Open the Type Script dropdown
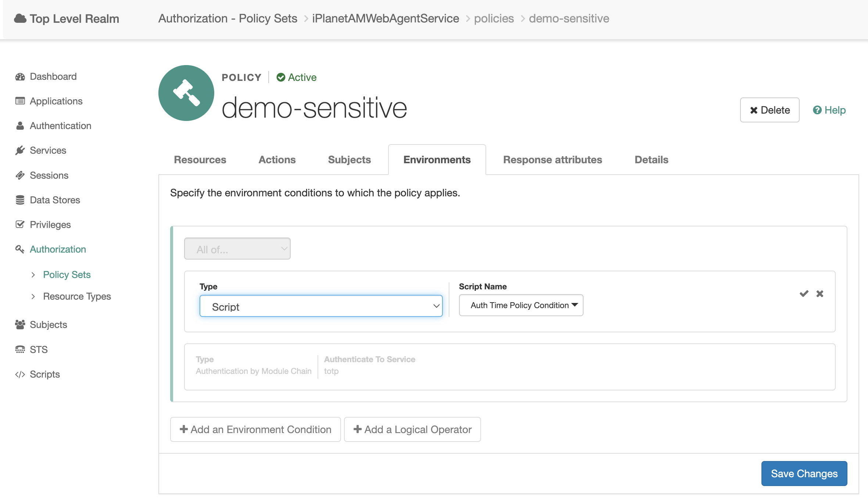868x500 pixels. (x=321, y=306)
